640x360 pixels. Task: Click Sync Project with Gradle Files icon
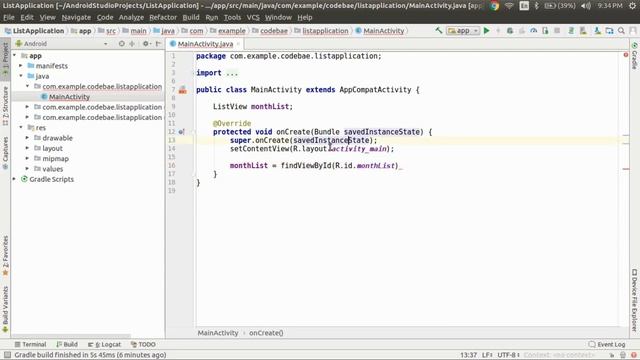coord(571,31)
